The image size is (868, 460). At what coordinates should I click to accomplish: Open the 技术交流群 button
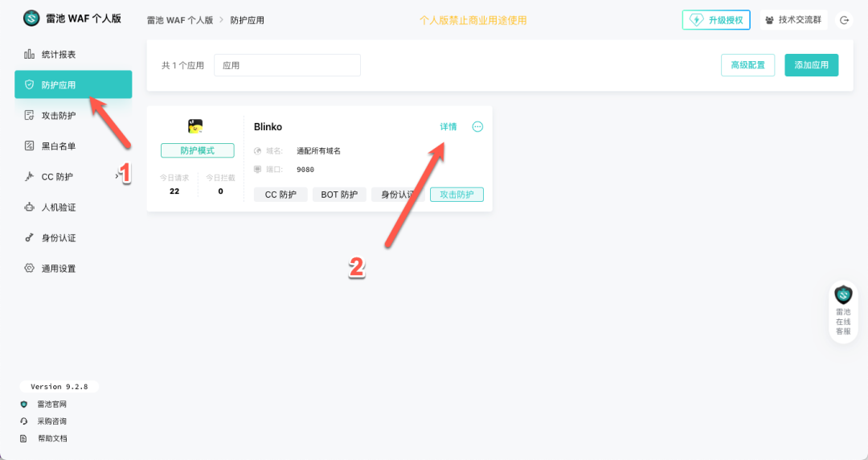(x=794, y=20)
